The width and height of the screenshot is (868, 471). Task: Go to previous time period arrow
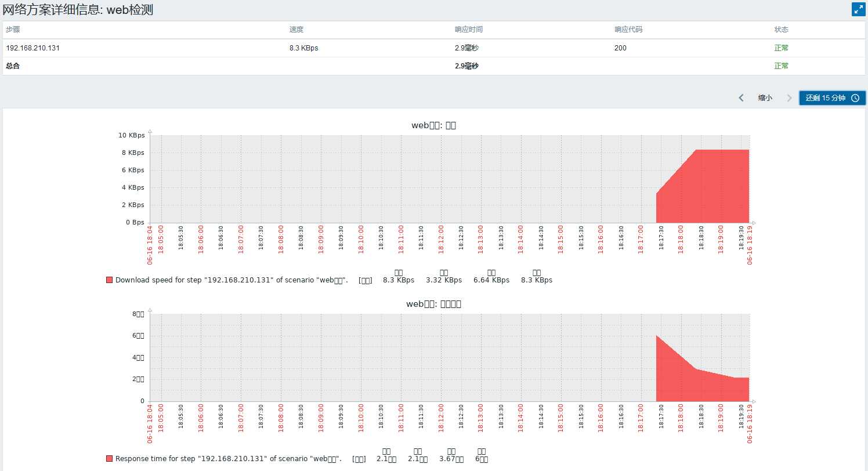tap(741, 98)
